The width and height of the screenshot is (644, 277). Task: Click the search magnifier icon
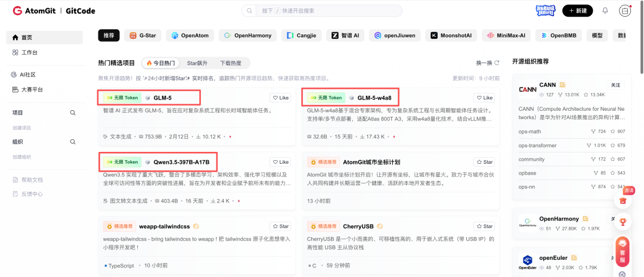point(249,11)
